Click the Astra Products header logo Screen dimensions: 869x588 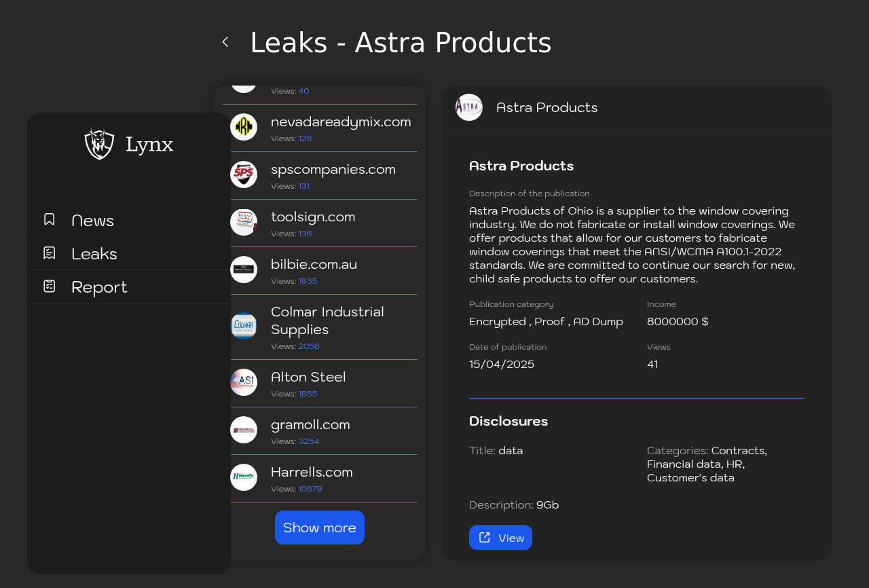click(469, 107)
